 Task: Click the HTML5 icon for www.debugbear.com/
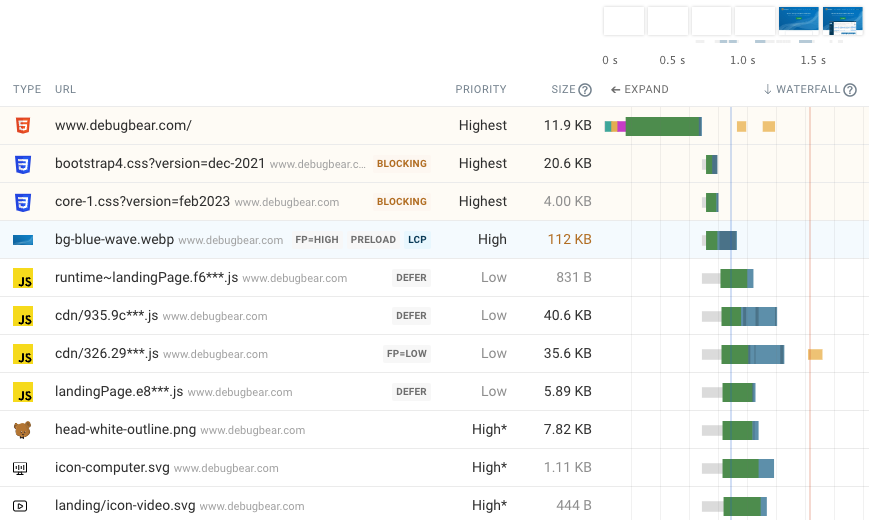pyautogui.click(x=23, y=126)
